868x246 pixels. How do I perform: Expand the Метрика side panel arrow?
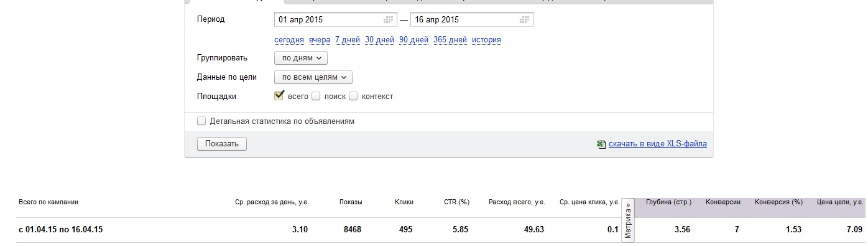(628, 220)
